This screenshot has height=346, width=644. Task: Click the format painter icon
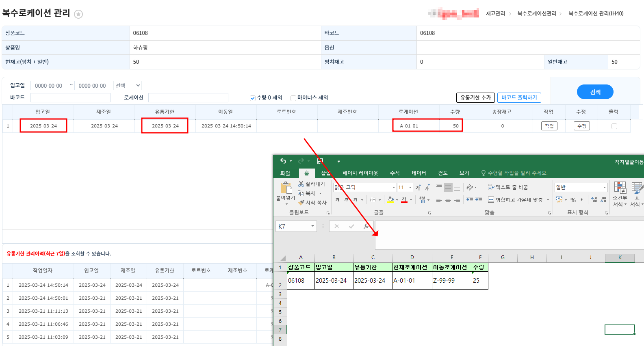coord(301,202)
